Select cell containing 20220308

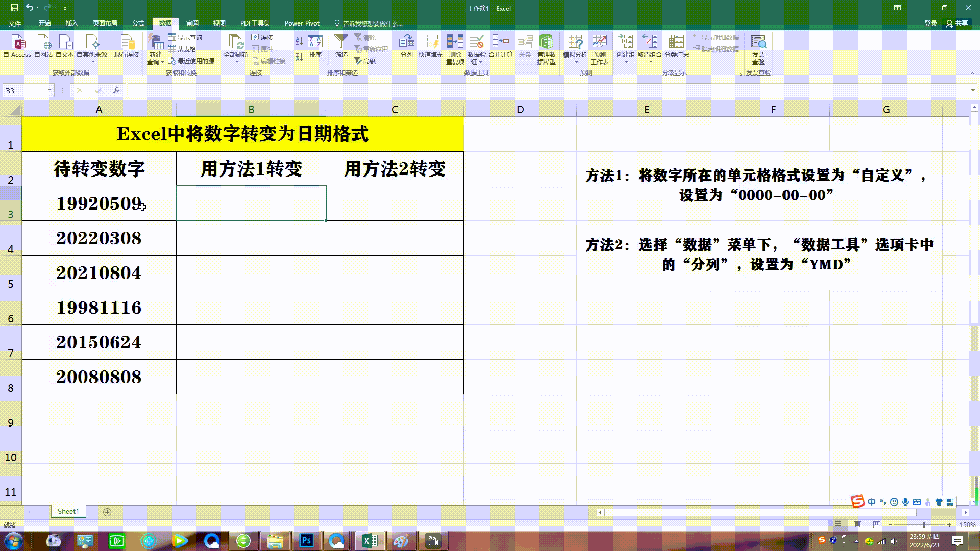tap(99, 238)
